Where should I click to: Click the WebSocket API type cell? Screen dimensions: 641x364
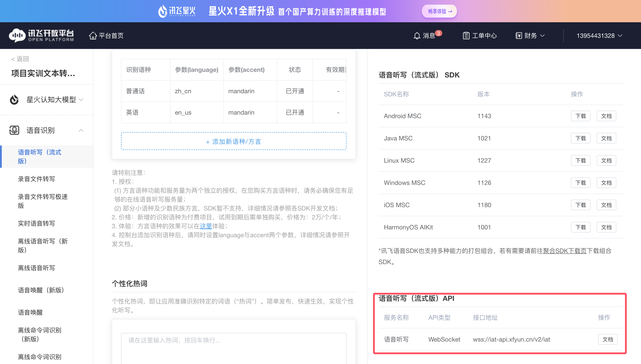[444, 339]
